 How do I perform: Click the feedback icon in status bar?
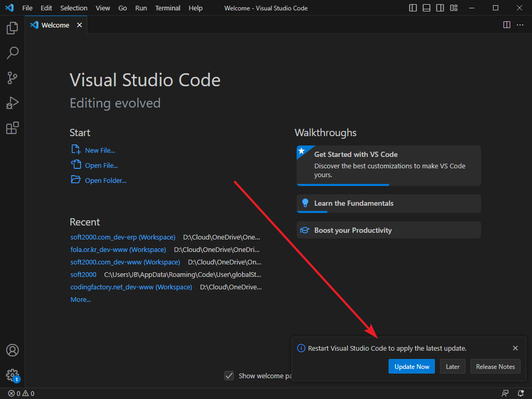505,394
